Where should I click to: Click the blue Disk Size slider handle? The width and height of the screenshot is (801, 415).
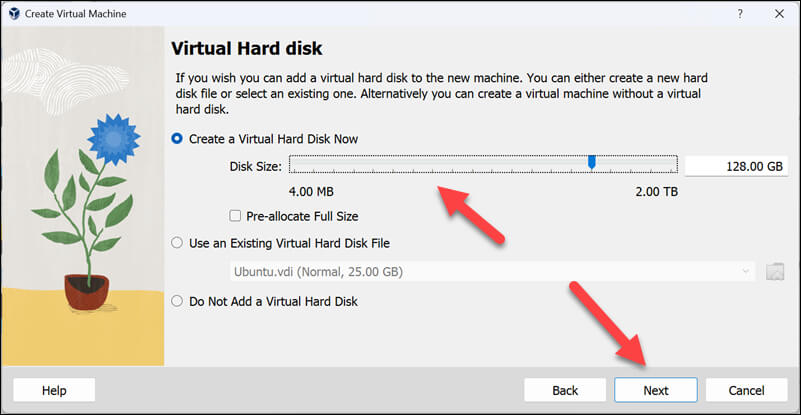[592, 162]
